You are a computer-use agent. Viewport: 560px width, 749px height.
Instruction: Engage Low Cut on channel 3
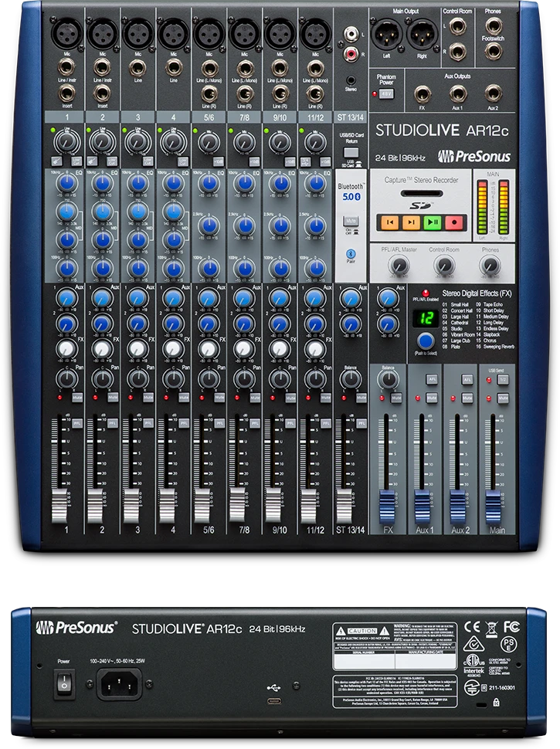[x=148, y=161]
